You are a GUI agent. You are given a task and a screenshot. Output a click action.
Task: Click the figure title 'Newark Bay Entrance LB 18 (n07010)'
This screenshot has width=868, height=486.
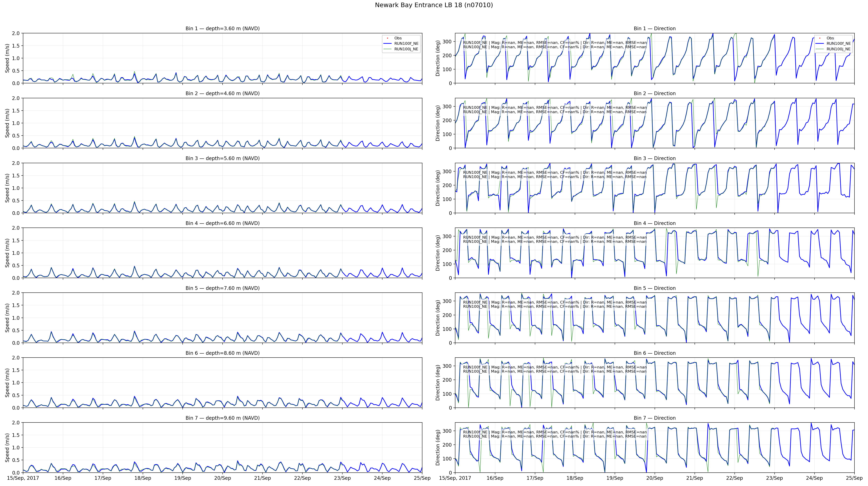click(x=434, y=5)
